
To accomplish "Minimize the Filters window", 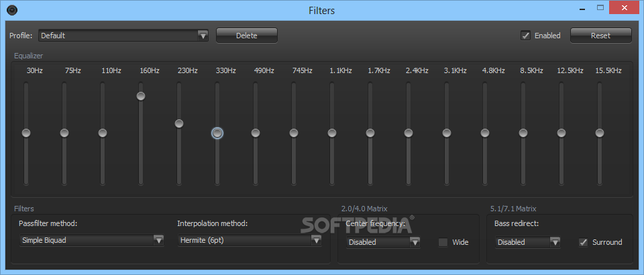I will click(583, 8).
